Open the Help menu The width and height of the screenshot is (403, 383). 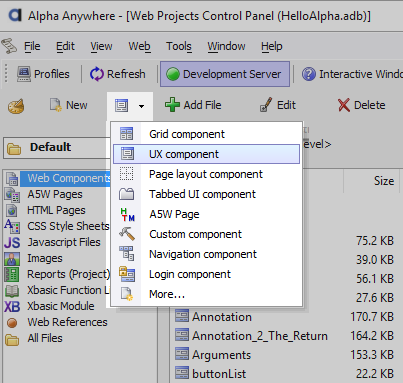tap(272, 46)
